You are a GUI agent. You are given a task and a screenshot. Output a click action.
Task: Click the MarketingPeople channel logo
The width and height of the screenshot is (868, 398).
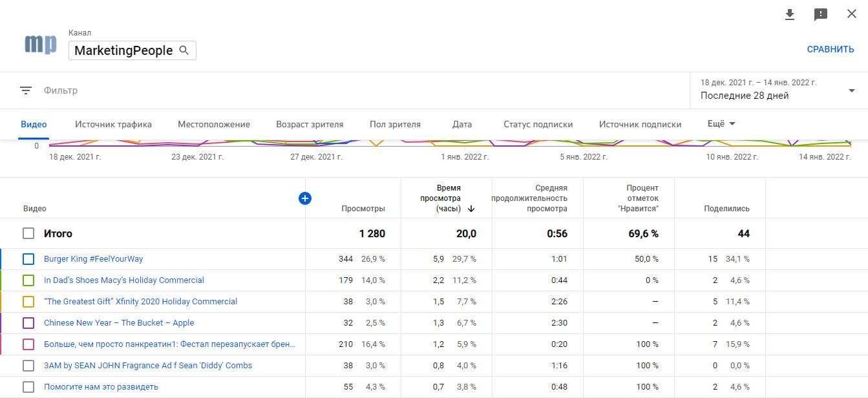[x=41, y=44]
